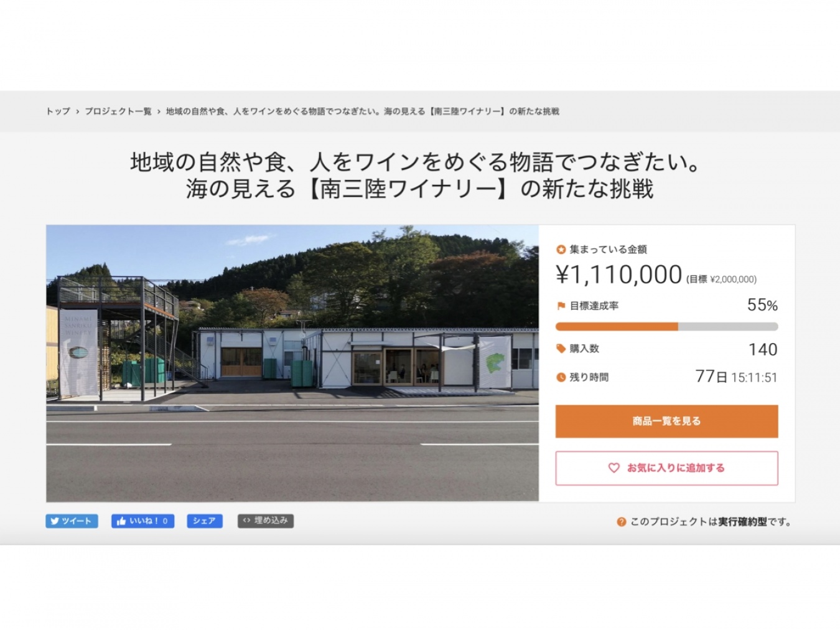Click the star icon beside 集まっている金額

[x=561, y=250]
